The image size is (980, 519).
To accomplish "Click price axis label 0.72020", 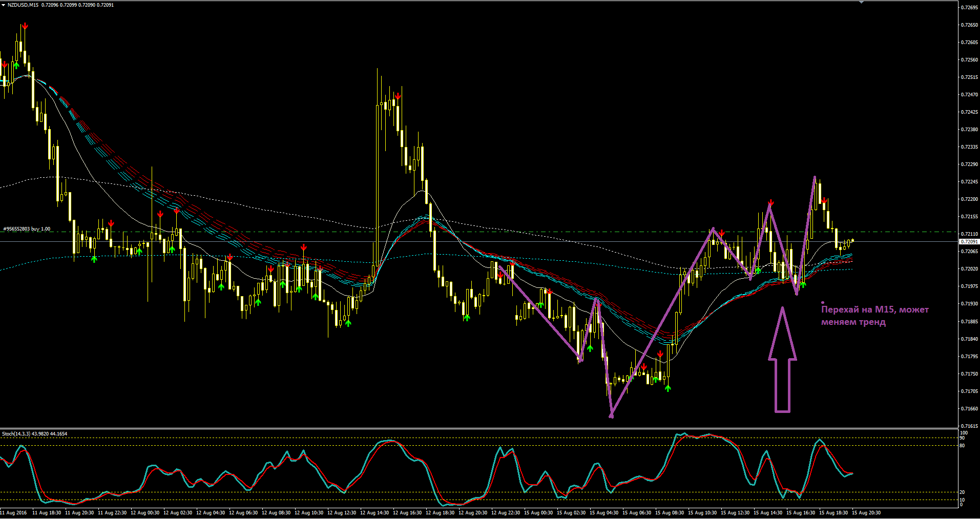I will pos(969,268).
